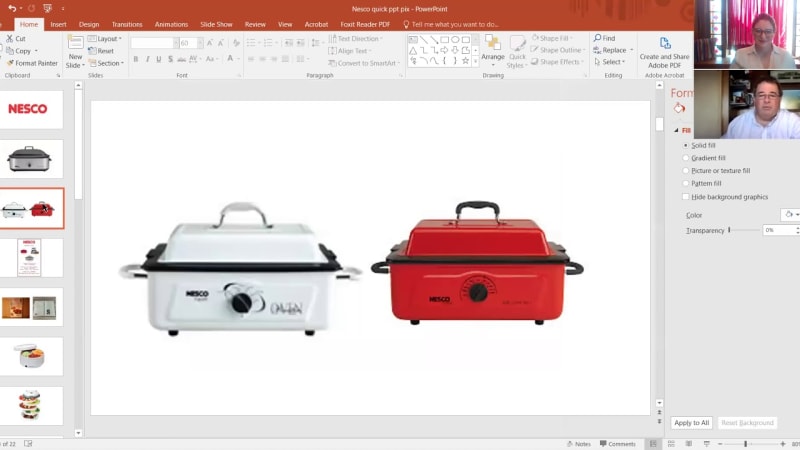Click Tell me what you want to do

(451, 24)
